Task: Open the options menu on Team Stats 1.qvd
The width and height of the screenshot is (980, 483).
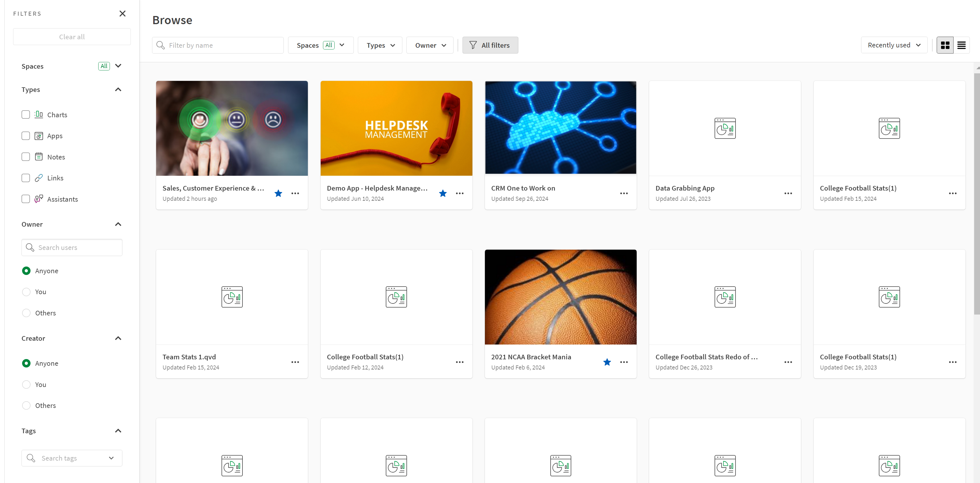Action: coord(295,362)
